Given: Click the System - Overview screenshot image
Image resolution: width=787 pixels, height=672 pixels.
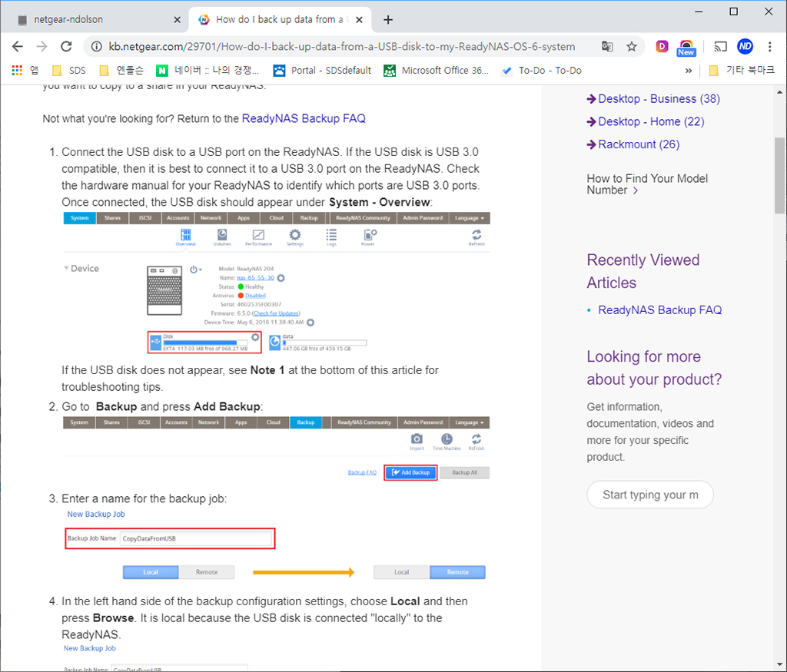Looking at the screenshot, I should [x=277, y=283].
